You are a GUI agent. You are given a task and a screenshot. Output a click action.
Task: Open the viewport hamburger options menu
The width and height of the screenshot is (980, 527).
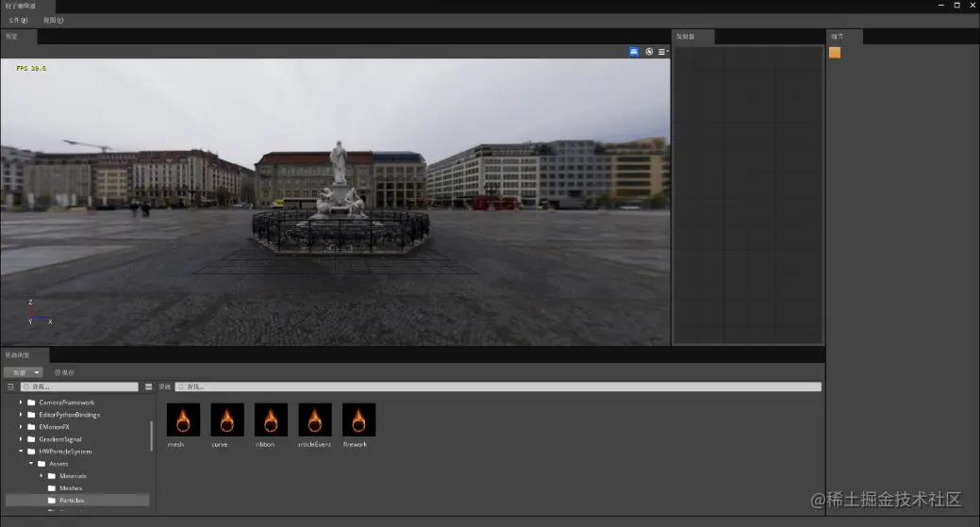coord(662,52)
